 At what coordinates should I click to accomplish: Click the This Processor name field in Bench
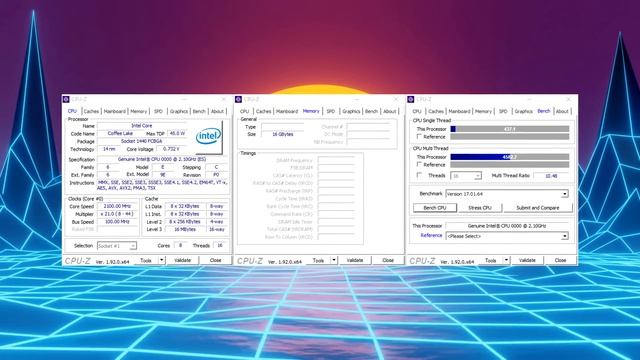coord(507,226)
